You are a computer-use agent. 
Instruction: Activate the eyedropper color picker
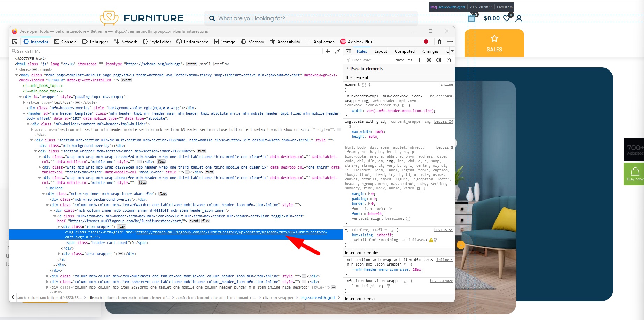(x=338, y=51)
